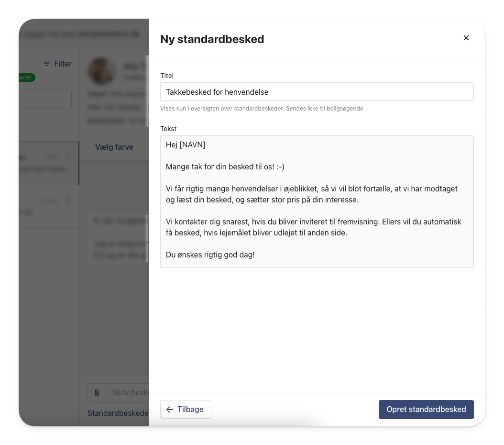Go back with the Tilbage button
The height and width of the screenshot is (445, 504).
click(x=186, y=409)
